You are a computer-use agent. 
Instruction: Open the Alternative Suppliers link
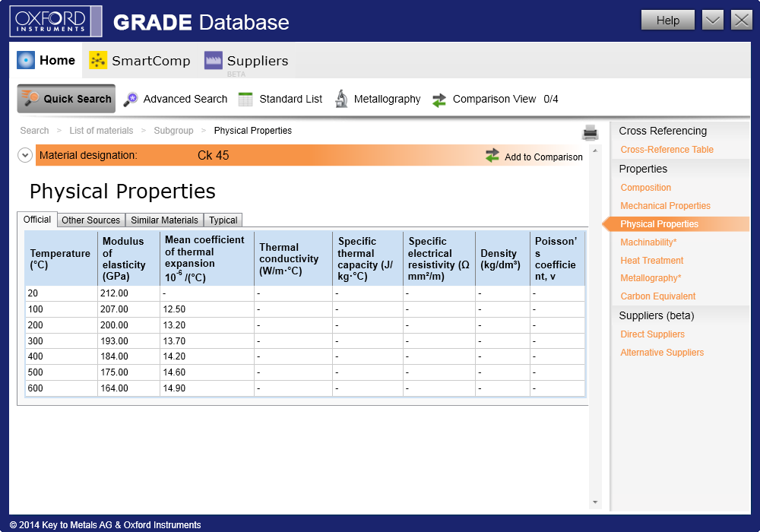662,353
